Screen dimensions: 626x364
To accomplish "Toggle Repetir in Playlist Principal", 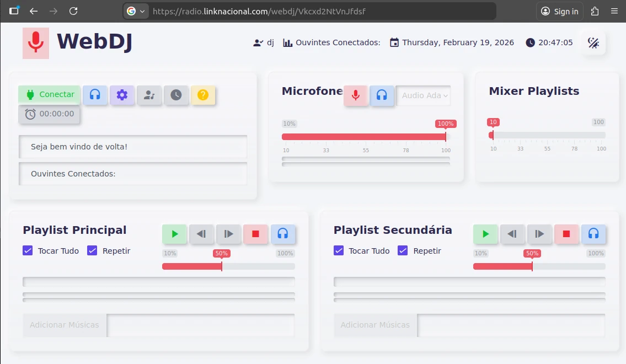I will click(x=92, y=251).
